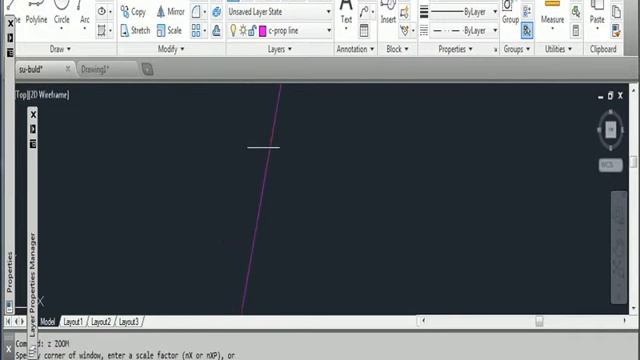The height and width of the screenshot is (360, 640).
Task: Select the Model tab
Action: pos(48,322)
